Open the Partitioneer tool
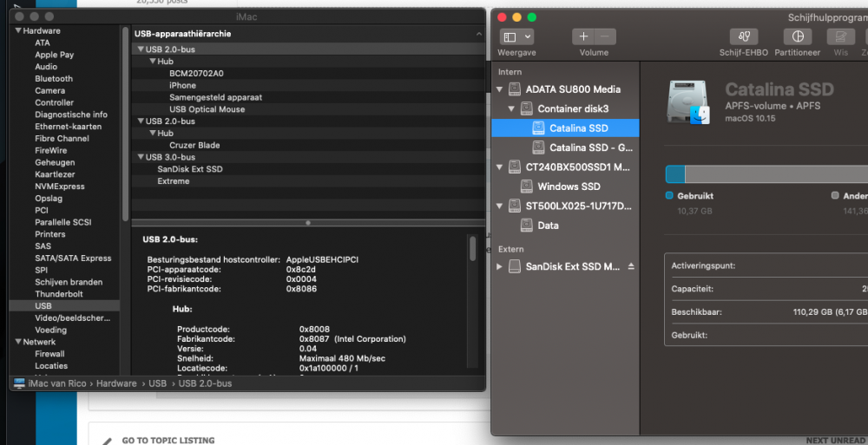Image resolution: width=868 pixels, height=445 pixels. (797, 37)
